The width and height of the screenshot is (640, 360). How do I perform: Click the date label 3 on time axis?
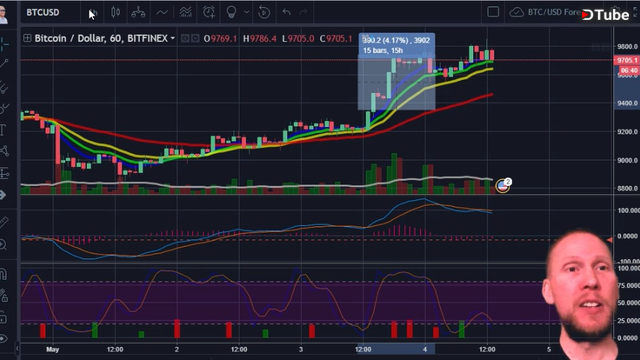click(301, 349)
